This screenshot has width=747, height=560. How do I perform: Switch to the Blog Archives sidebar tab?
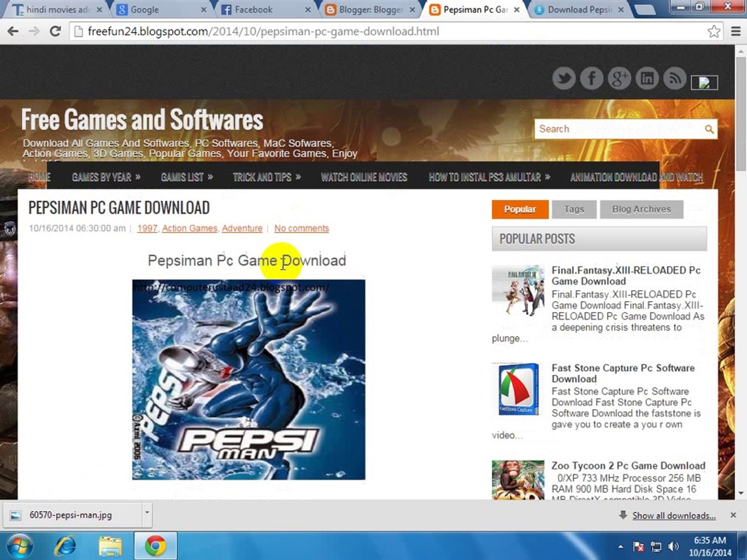(x=641, y=209)
